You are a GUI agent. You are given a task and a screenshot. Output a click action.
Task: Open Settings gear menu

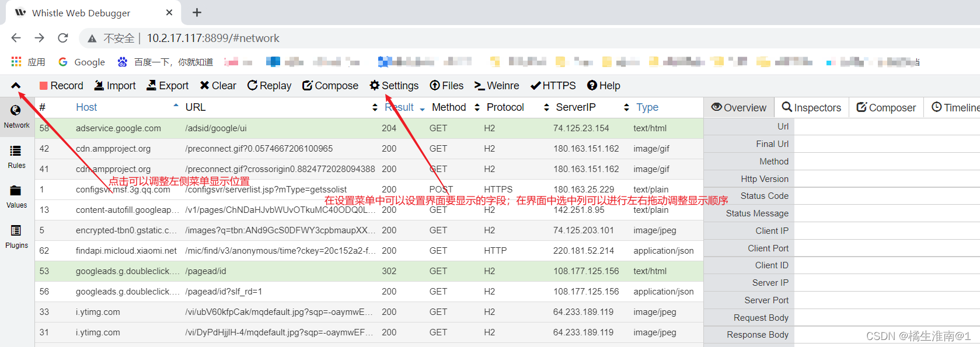tap(394, 86)
